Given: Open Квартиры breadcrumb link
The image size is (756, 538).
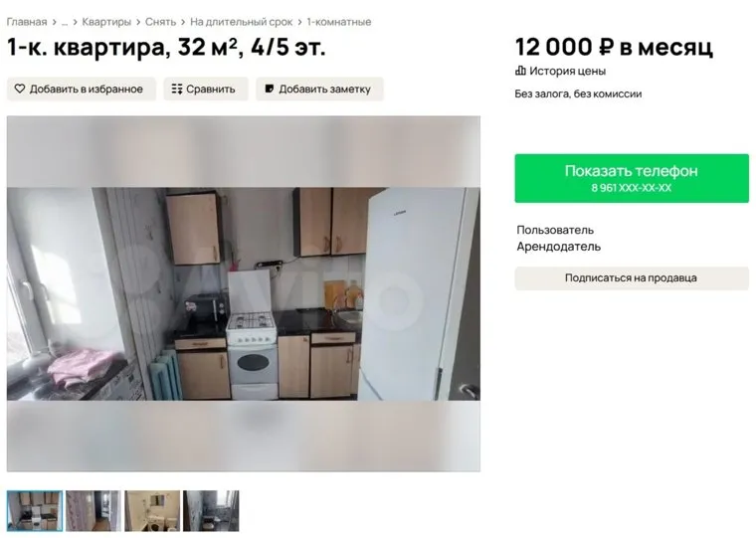Looking at the screenshot, I should [106, 22].
